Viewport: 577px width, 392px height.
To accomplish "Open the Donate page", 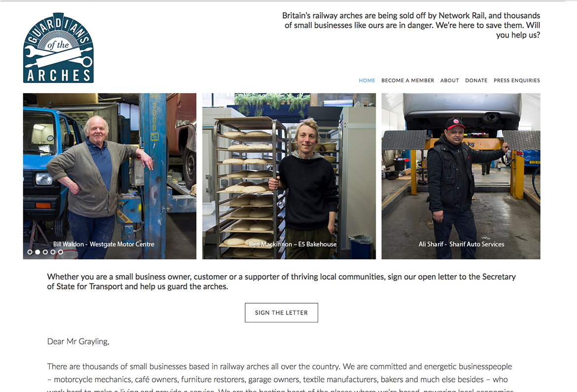I will tap(476, 80).
